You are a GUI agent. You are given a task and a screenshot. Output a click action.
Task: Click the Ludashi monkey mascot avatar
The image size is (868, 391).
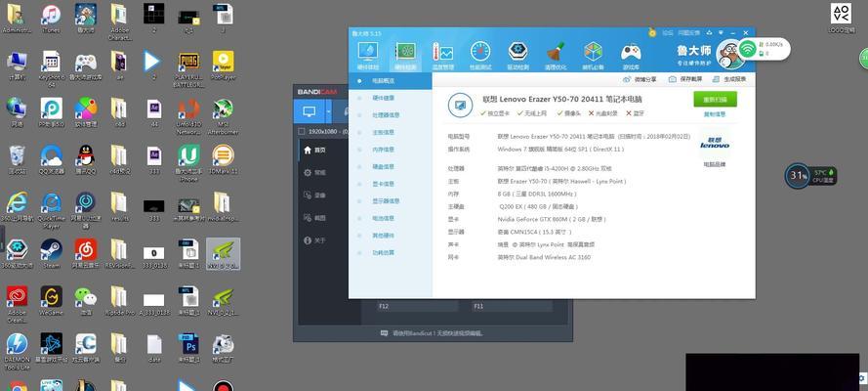tap(729, 54)
